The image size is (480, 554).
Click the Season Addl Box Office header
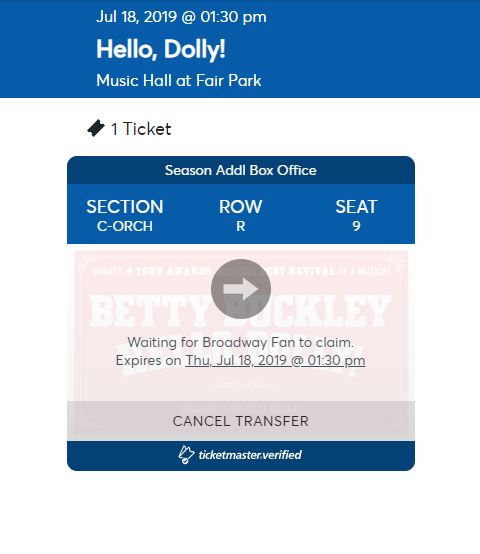click(x=241, y=170)
